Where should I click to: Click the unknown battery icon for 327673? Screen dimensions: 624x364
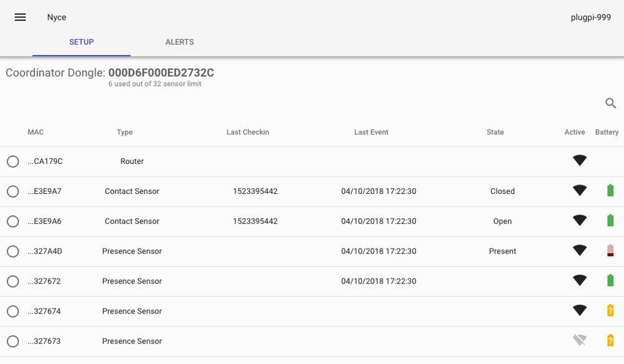(x=610, y=340)
